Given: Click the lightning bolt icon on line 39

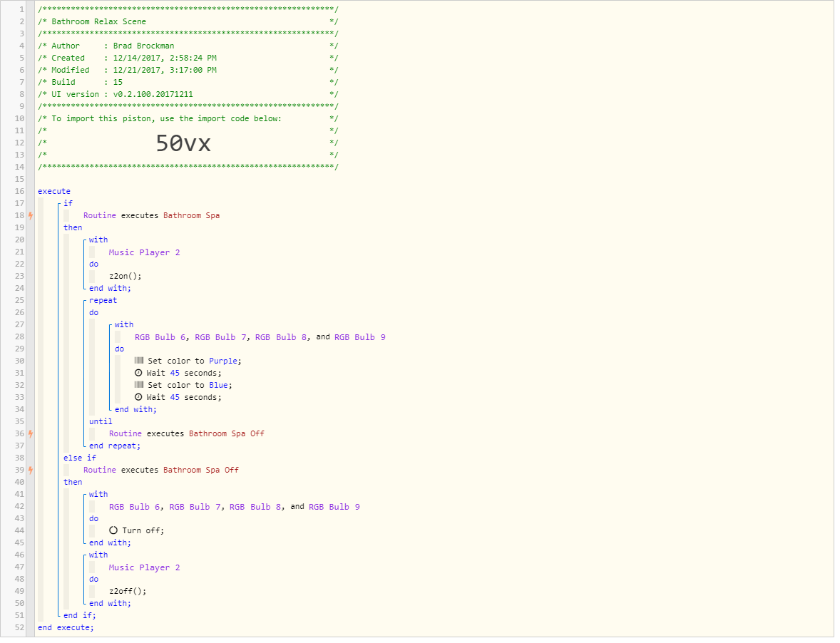Looking at the screenshot, I should coord(31,470).
